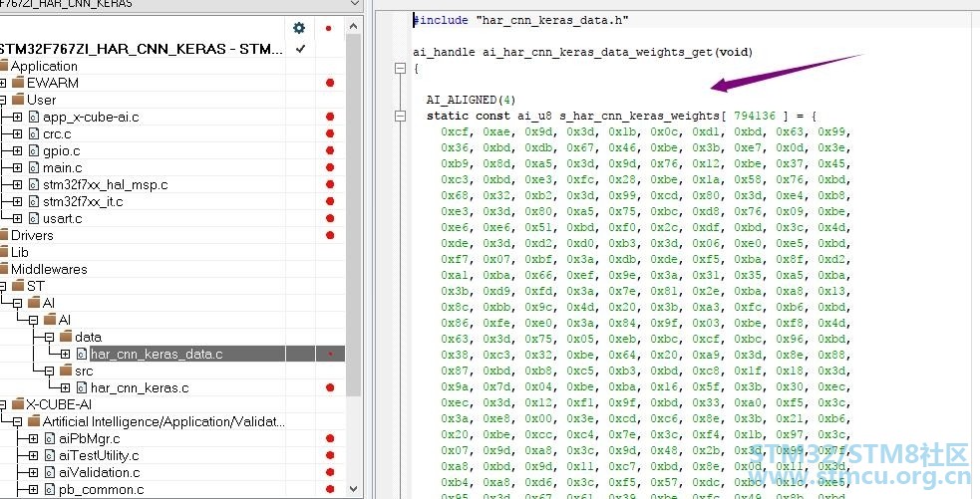Viewport: 980px width, 499px height.
Task: Expand the stm32f7xx_it.c node
Action: click(17, 202)
